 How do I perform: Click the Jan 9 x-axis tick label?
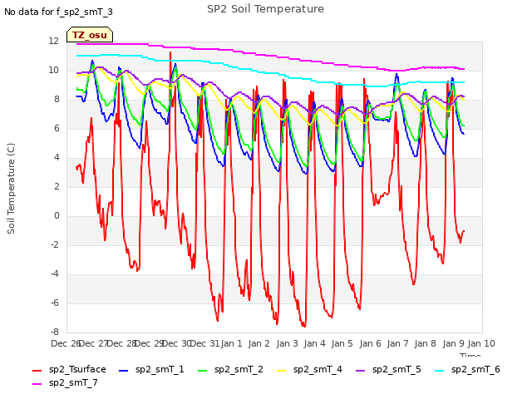click(x=453, y=343)
